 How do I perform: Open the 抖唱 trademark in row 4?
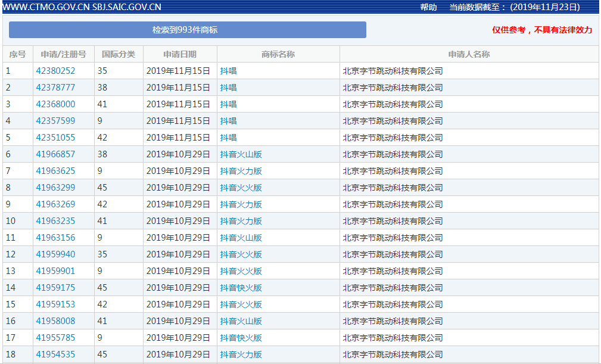tap(229, 121)
